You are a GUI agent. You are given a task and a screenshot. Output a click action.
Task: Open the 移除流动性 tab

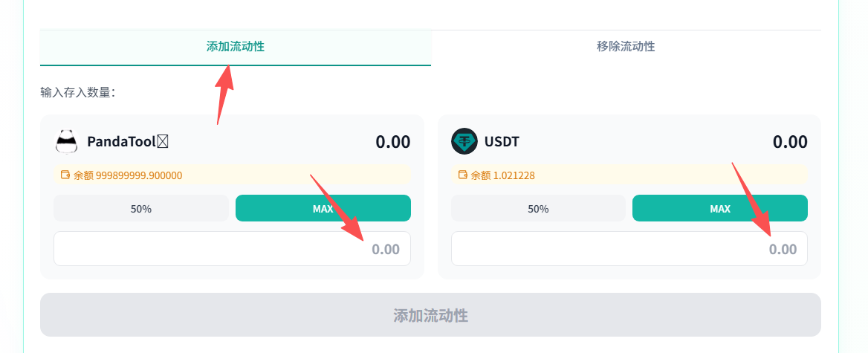tap(626, 47)
